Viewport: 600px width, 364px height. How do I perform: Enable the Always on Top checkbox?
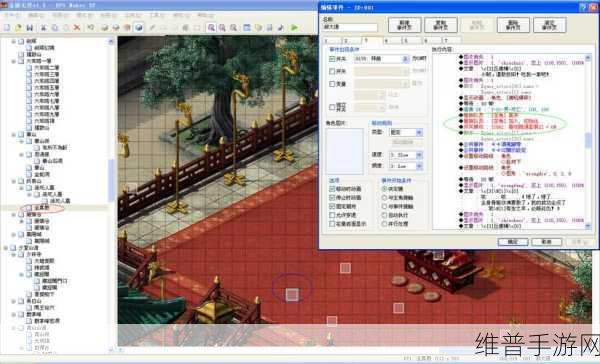tap(332, 224)
